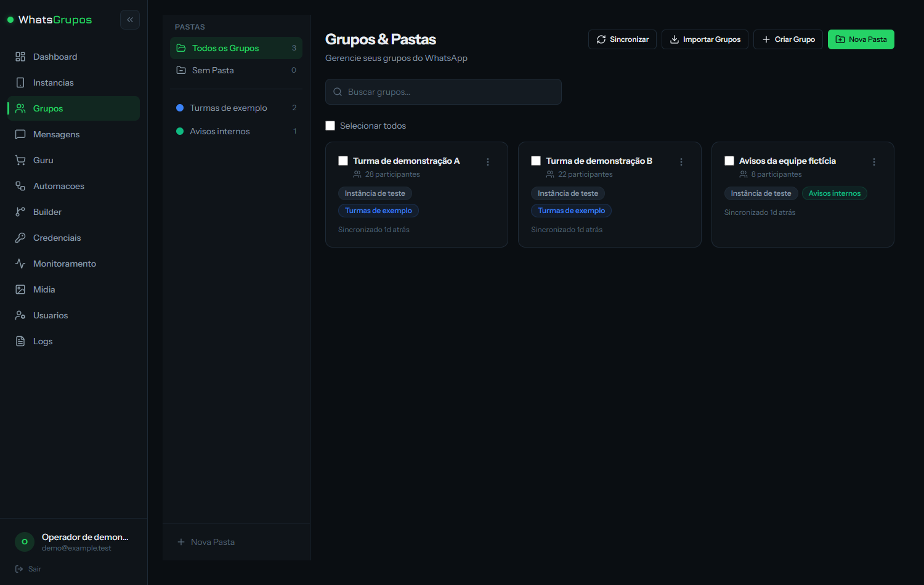Open options menu for Avisos da equipe fictícia
Image resolution: width=924 pixels, height=585 pixels.
pyautogui.click(x=874, y=162)
